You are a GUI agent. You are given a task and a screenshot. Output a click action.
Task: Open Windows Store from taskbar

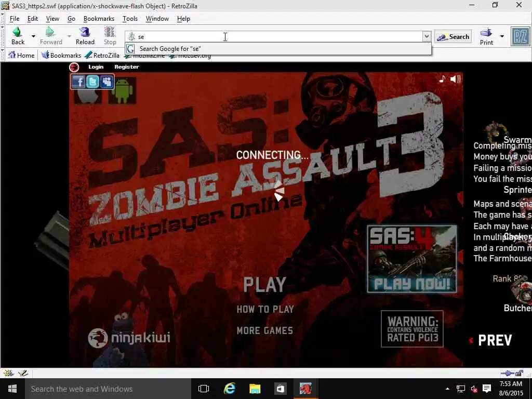coord(280,389)
